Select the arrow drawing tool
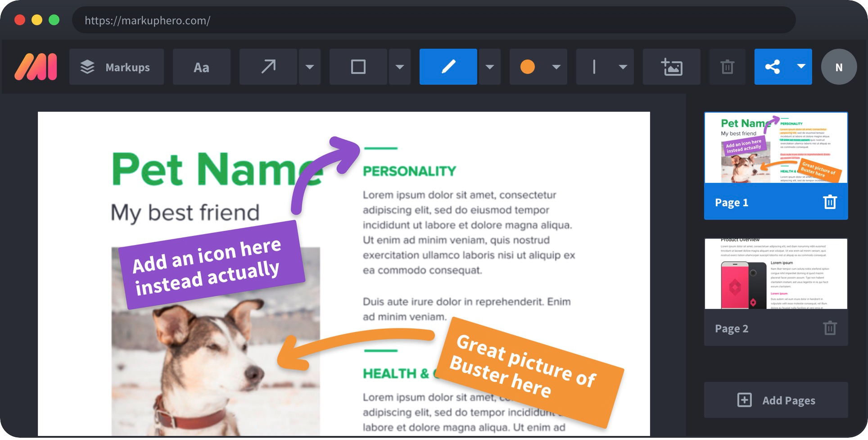 [x=268, y=67]
